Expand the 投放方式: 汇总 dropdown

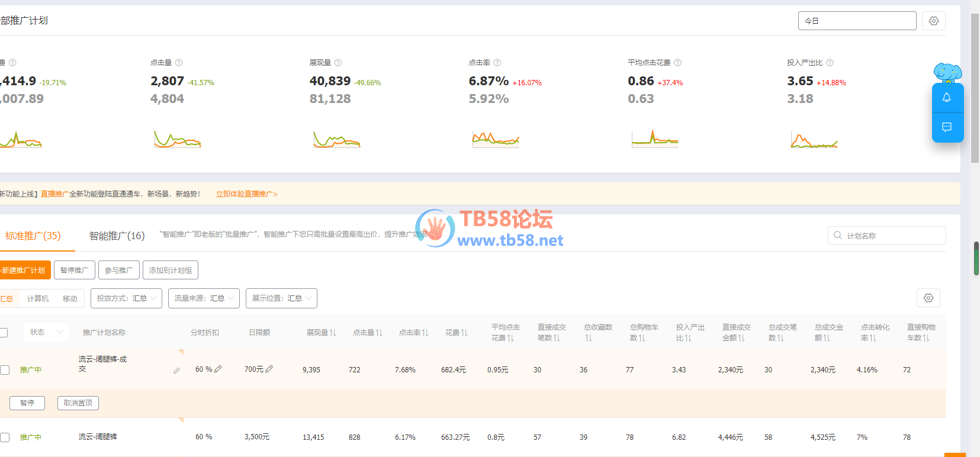(x=126, y=298)
